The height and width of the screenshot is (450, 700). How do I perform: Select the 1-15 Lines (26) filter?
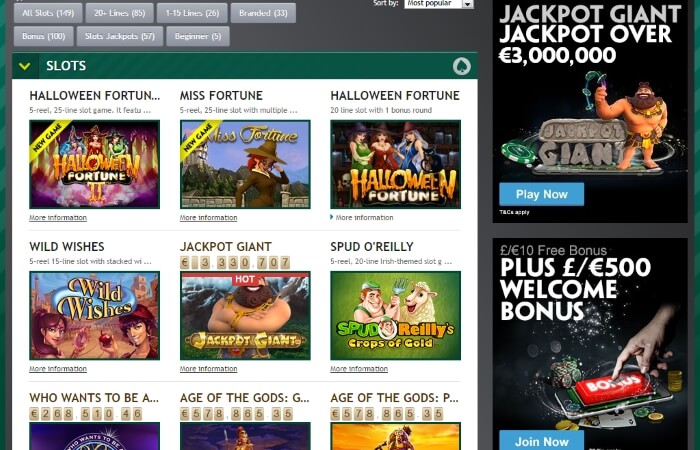192,13
